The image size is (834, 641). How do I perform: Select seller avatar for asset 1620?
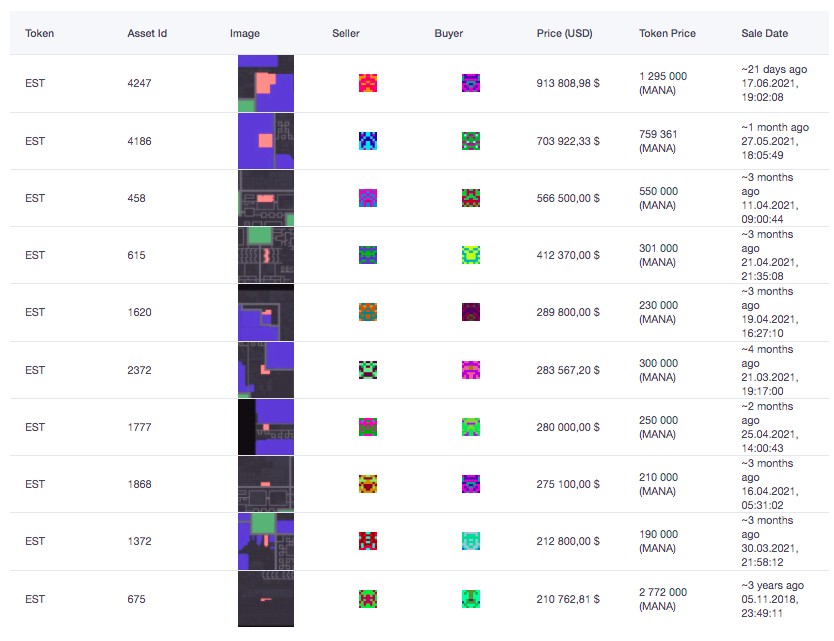(368, 312)
